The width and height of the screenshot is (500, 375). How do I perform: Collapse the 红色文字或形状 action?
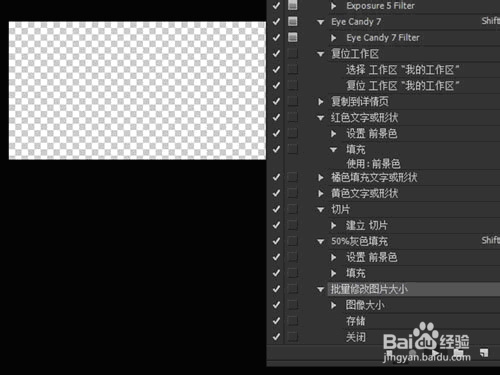[321, 118]
